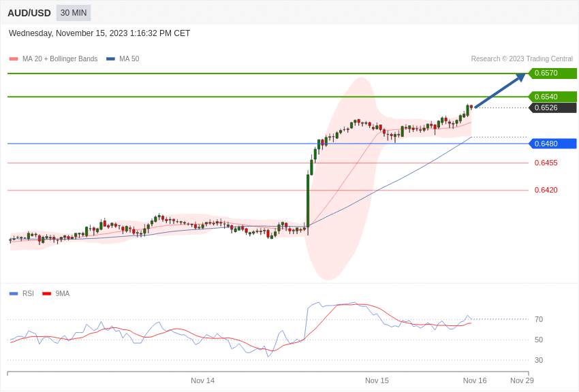The width and height of the screenshot is (579, 392).
Task: Select the MA 50 legend label
Action: [129, 59]
